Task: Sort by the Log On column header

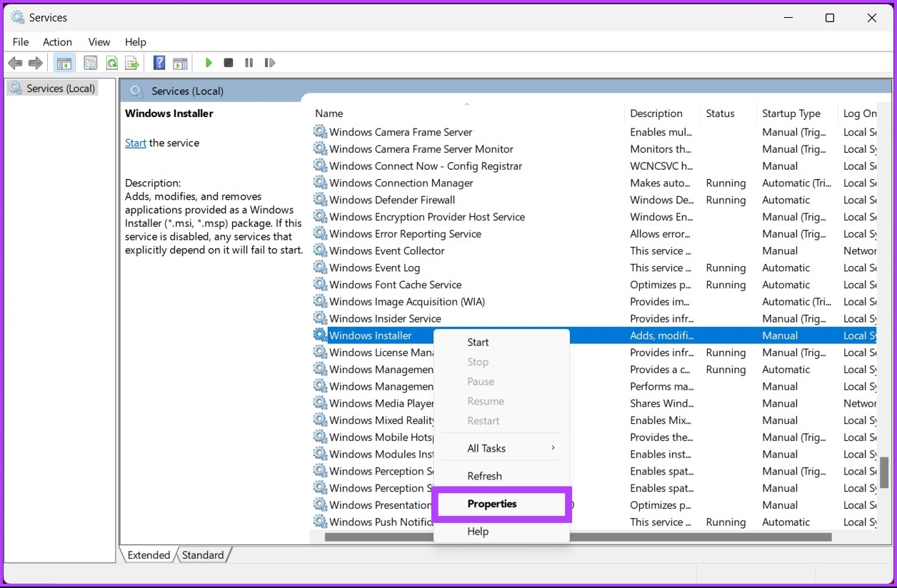Action: 858,113
